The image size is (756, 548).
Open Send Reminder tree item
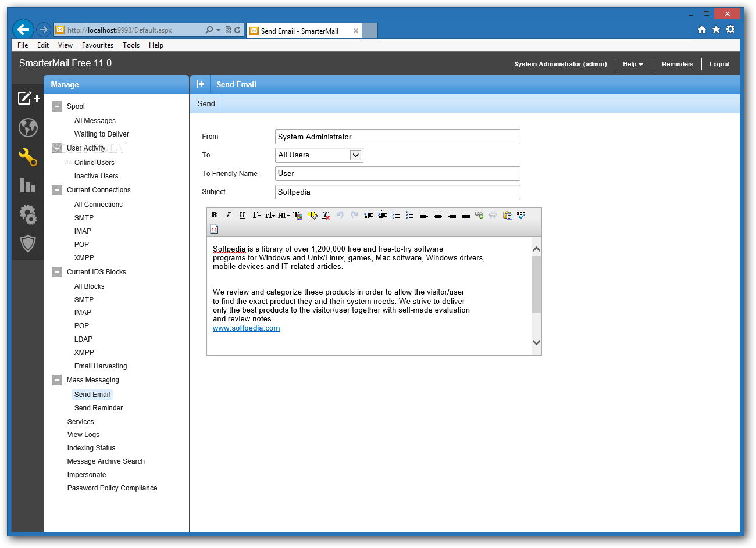click(98, 408)
